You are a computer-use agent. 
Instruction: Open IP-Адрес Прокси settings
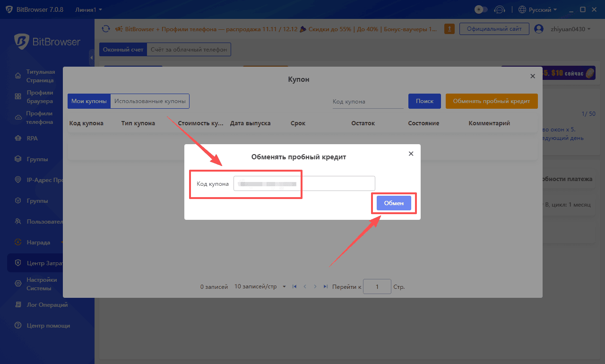pos(19,180)
